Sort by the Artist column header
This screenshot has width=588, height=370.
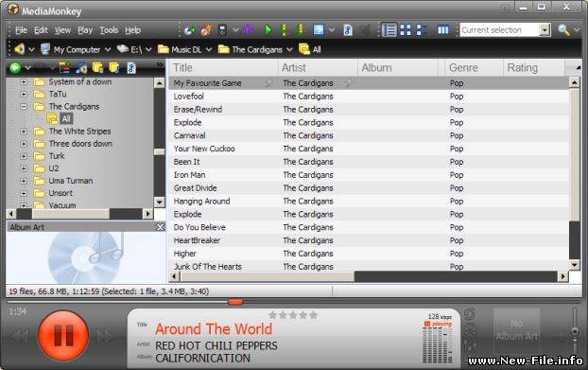[318, 67]
